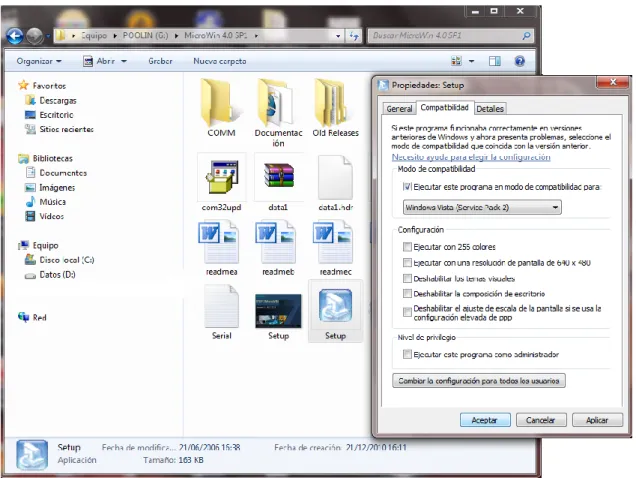Viewport: 636px width, 478px height.
Task: Enable run this program as administrator checkbox
Action: click(x=407, y=354)
